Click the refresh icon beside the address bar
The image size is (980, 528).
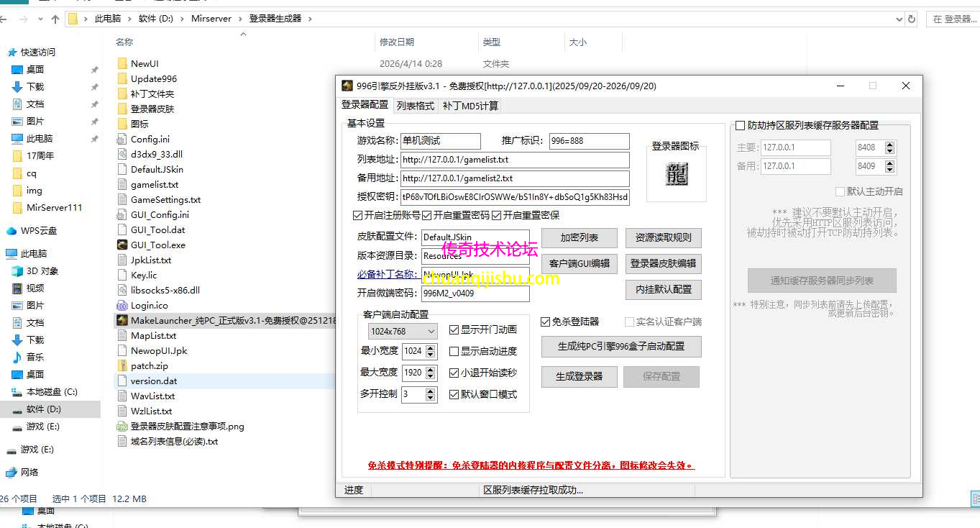912,19
